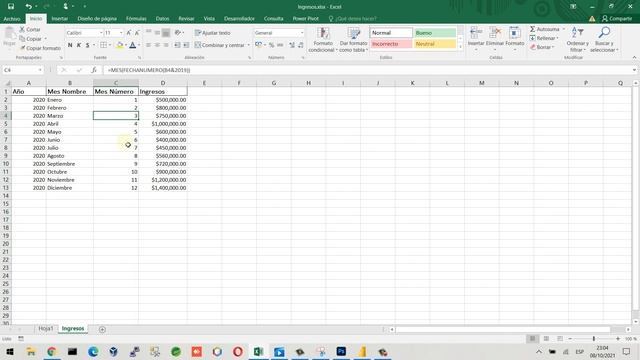Add a new sheet
This screenshot has height=360, width=640.
(x=102, y=329)
